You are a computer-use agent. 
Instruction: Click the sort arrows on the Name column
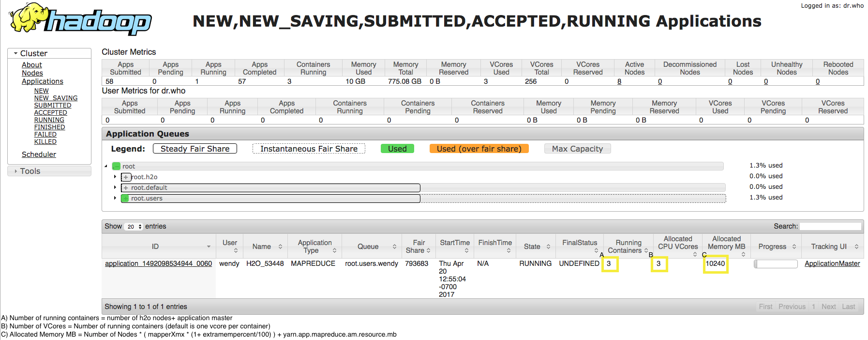coord(280,247)
